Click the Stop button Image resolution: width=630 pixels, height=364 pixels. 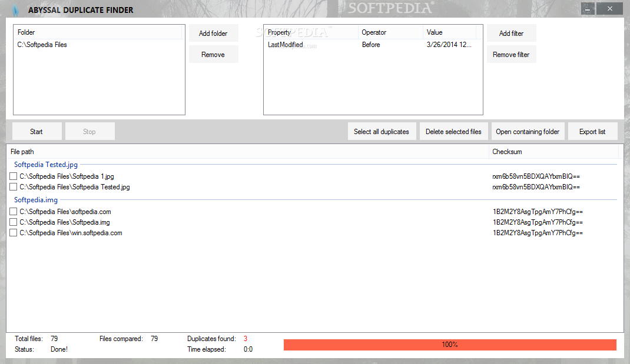tap(90, 132)
